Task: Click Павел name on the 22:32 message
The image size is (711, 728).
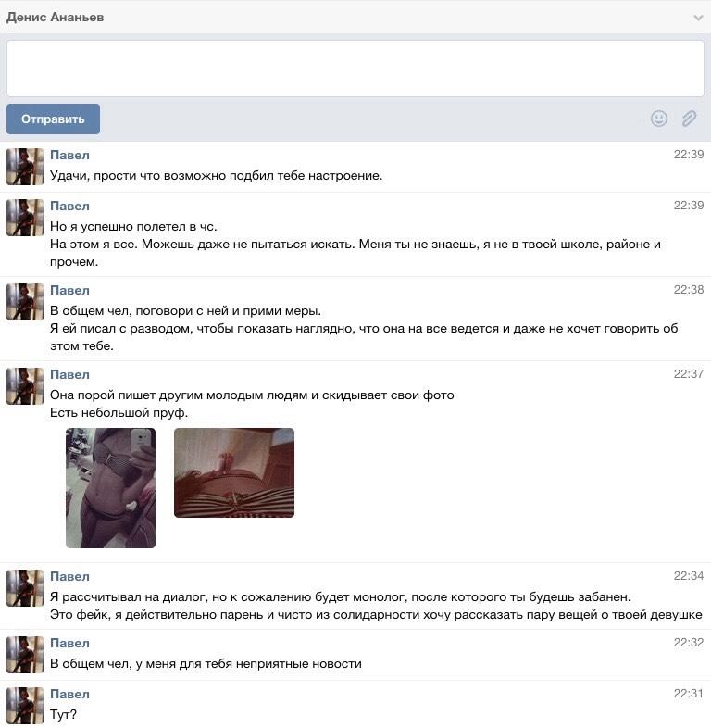Action: (69, 643)
